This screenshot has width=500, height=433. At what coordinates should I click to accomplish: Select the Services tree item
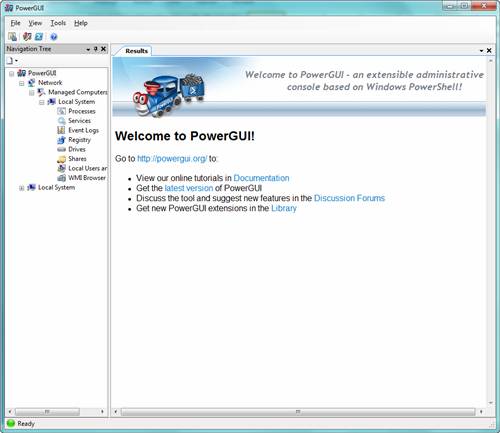click(x=79, y=121)
